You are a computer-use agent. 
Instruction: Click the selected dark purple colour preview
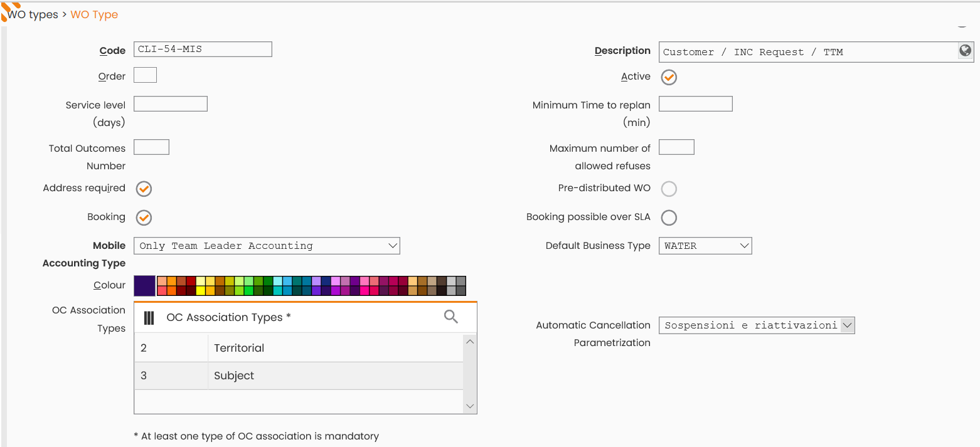pyautogui.click(x=144, y=286)
